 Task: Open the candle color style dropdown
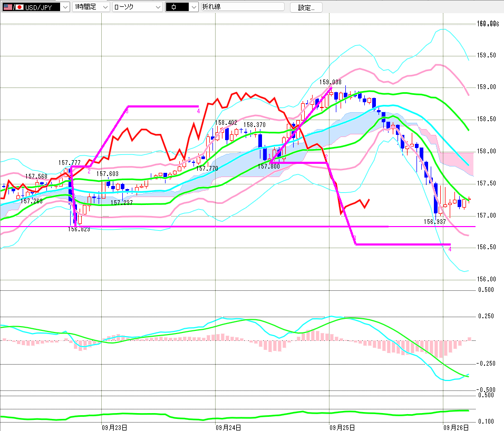pos(181,7)
